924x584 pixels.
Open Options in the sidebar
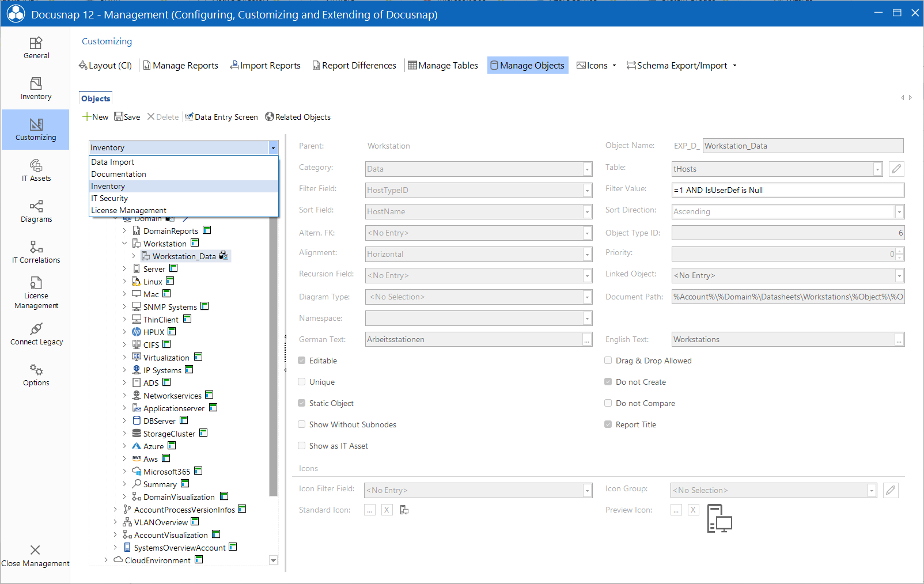(x=36, y=376)
